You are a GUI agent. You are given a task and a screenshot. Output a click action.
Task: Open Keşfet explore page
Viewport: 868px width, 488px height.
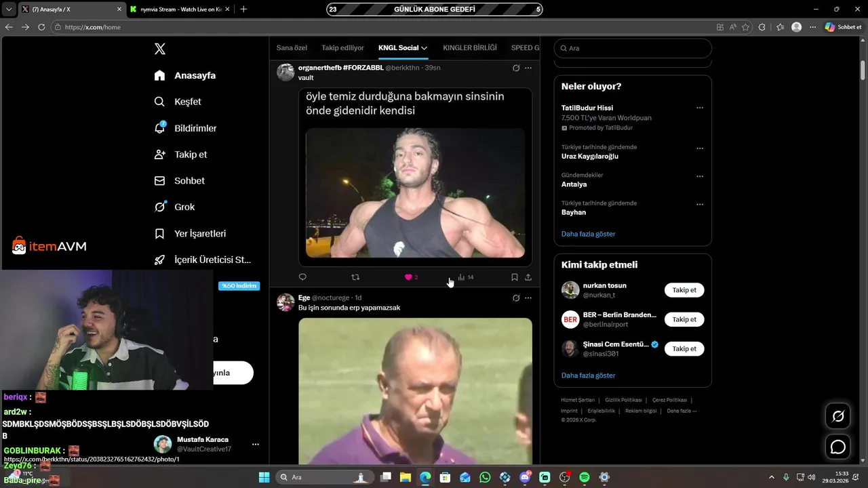click(178, 102)
